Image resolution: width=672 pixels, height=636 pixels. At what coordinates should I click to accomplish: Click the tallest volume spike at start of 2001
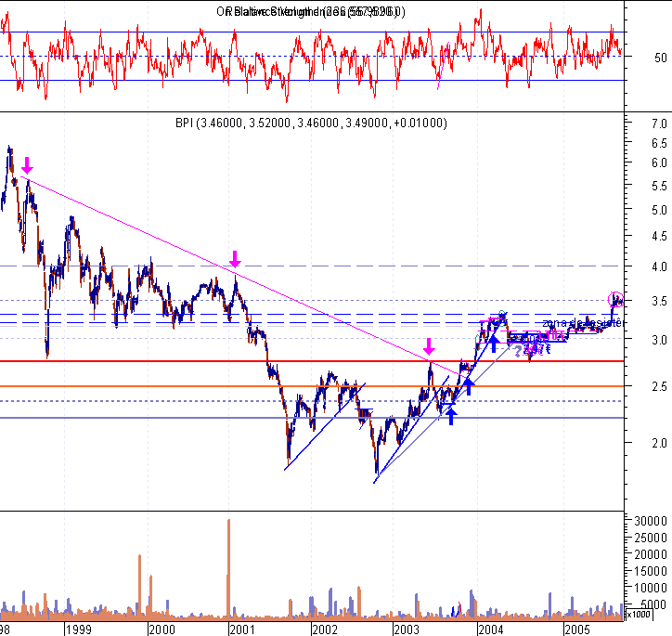click(228, 569)
